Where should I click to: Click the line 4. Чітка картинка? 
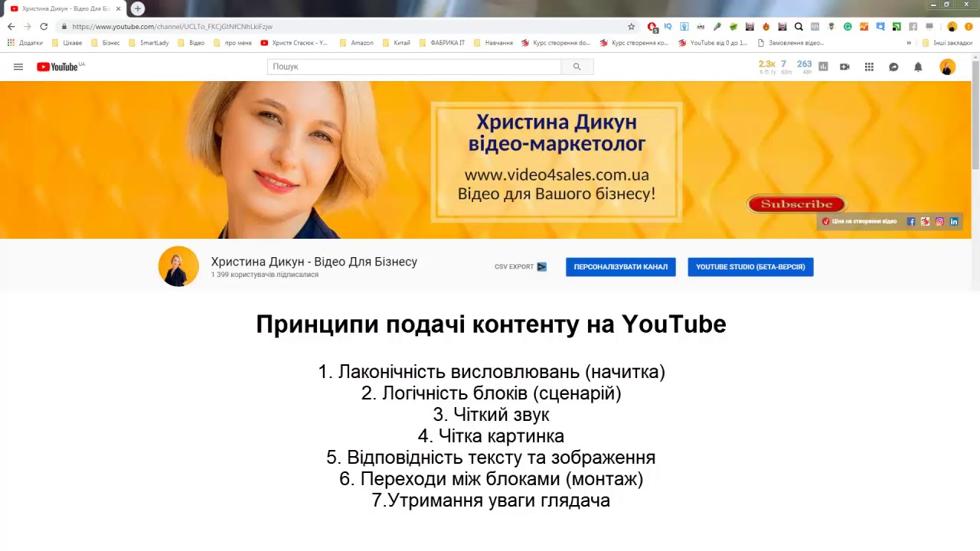(x=491, y=436)
